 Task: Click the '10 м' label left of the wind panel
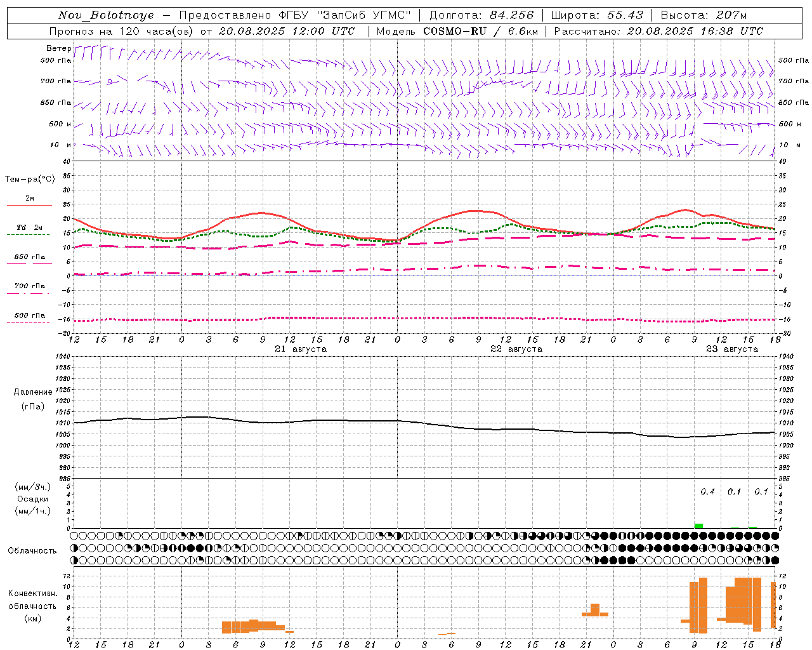pyautogui.click(x=60, y=145)
